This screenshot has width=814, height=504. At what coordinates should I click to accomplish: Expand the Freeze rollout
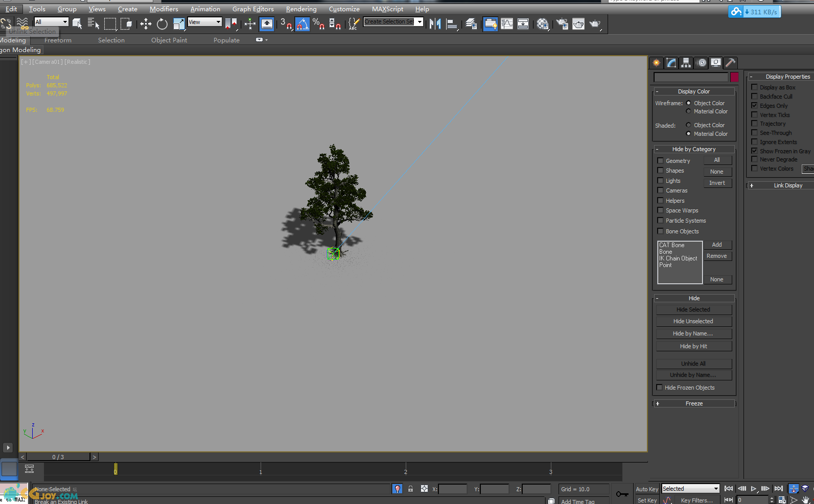(x=694, y=403)
